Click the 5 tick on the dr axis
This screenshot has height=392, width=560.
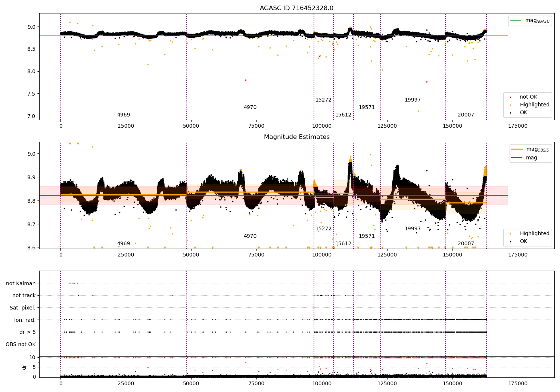tap(34, 367)
